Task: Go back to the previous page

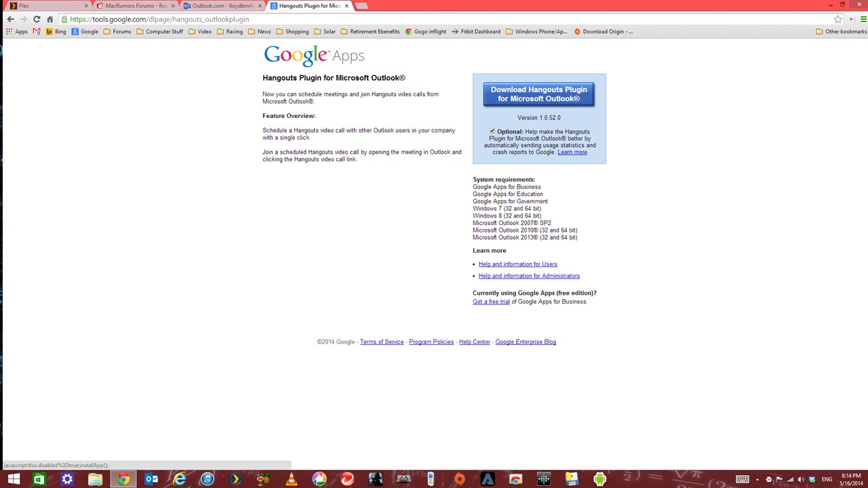Action: (x=10, y=19)
